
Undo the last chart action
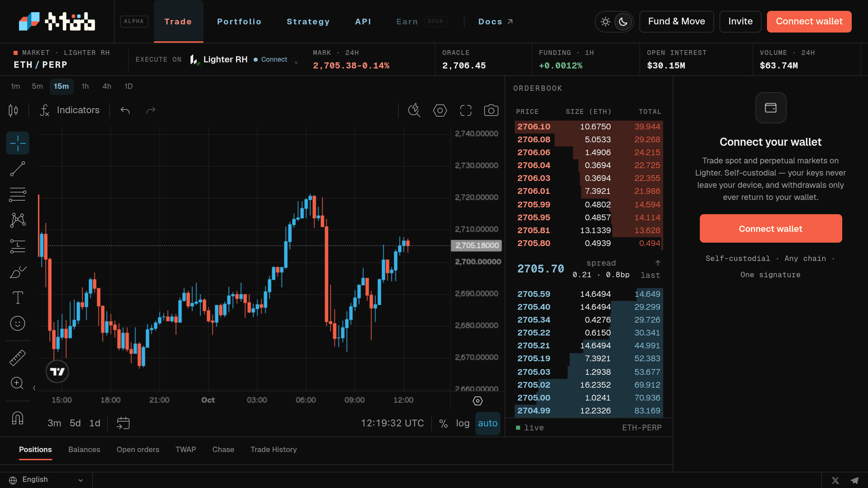pyautogui.click(x=125, y=110)
